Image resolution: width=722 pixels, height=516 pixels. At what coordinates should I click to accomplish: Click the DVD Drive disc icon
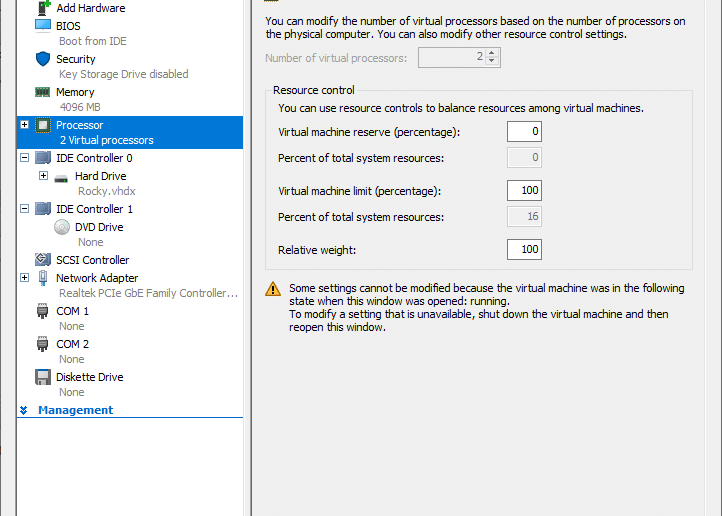[62, 227]
